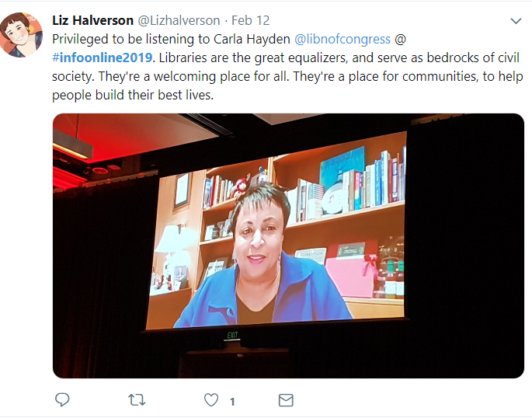The image size is (532, 418).
Task: Click the EXIT sign in the photo
Action: 233,335
